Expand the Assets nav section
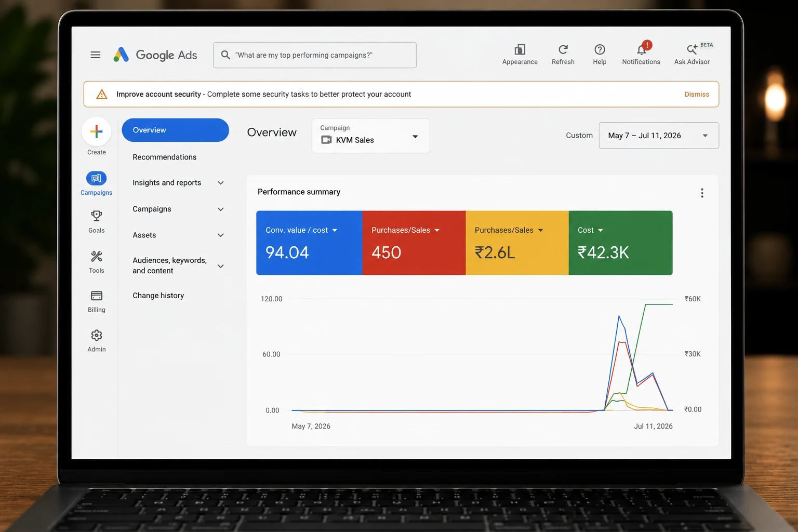Viewport: 798px width, 532px height. point(221,235)
